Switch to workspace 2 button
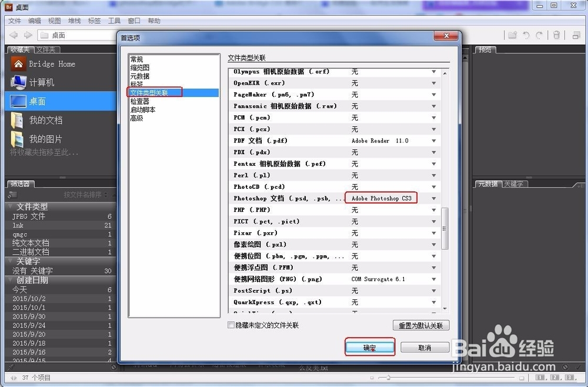This screenshot has height=387, width=588. click(x=555, y=377)
